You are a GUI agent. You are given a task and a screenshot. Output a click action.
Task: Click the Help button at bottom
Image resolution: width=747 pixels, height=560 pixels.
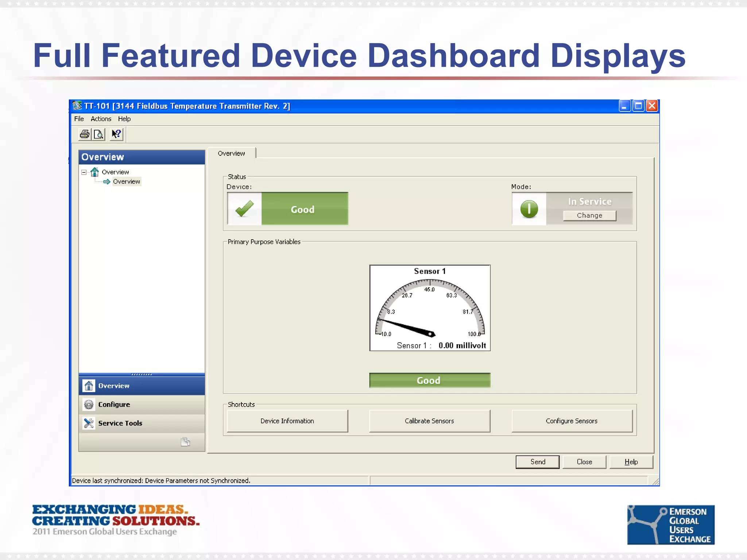coord(631,462)
